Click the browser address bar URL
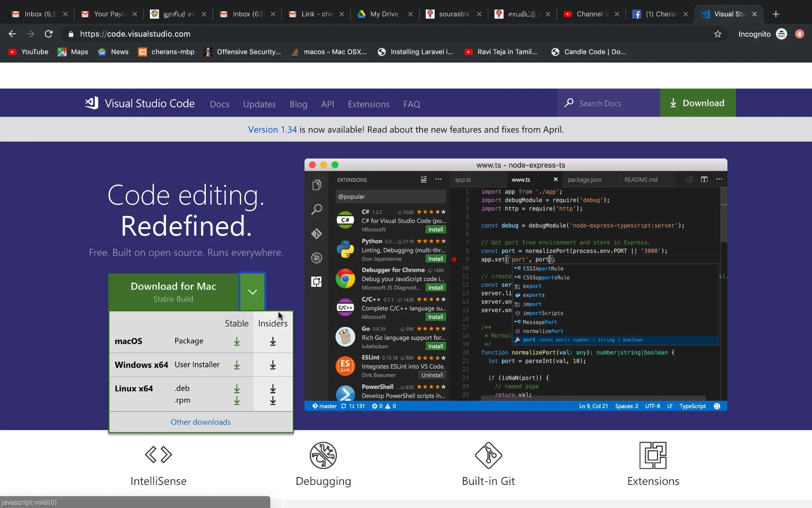This screenshot has height=508, width=812. (x=135, y=34)
